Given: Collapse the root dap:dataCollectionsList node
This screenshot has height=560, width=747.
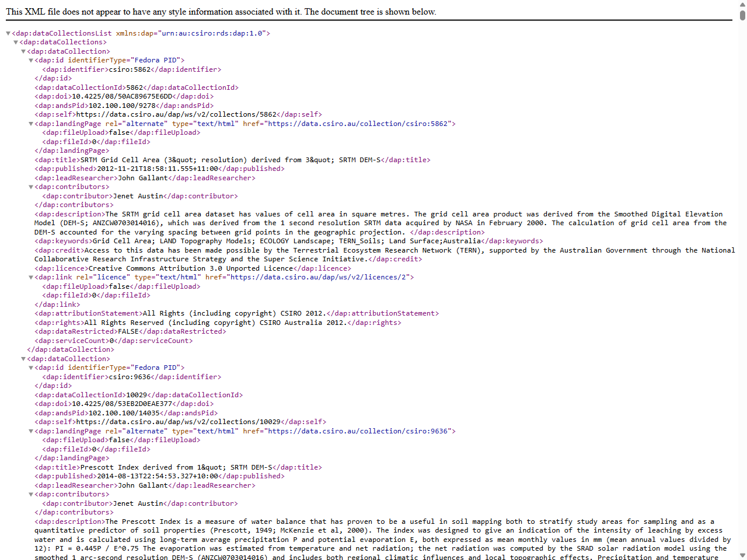Looking at the screenshot, I should 8,34.
